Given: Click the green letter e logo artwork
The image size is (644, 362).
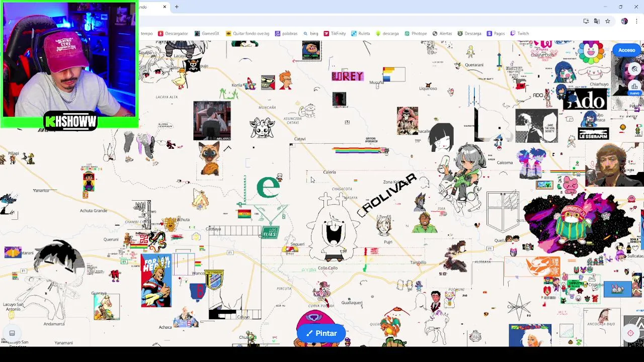Looking at the screenshot, I should (x=268, y=187).
